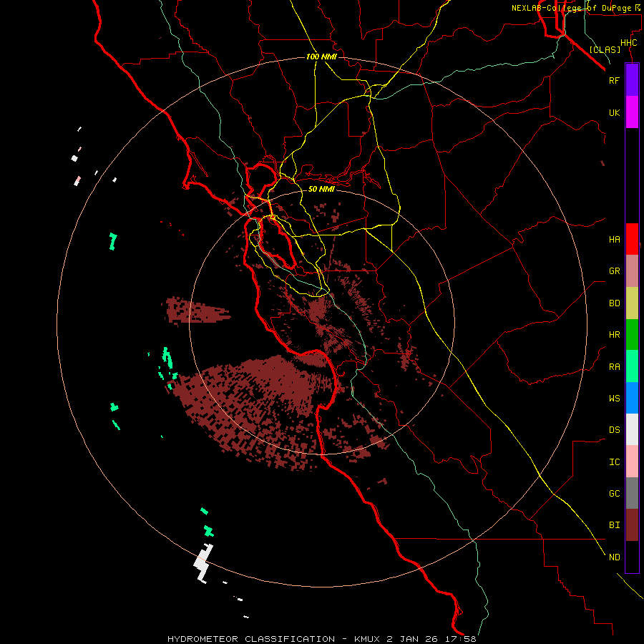This screenshot has width=644, height=644.
Task: Click the BI legend label
Action: click(x=614, y=525)
